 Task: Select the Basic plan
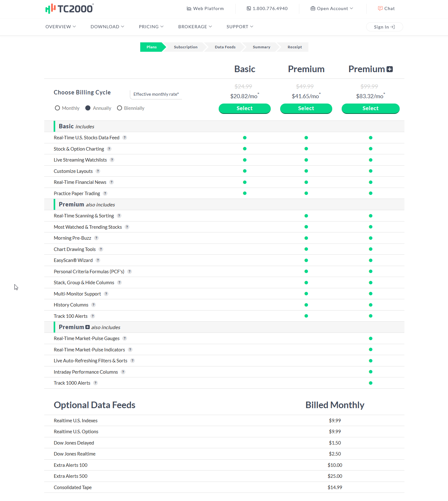pos(244,109)
